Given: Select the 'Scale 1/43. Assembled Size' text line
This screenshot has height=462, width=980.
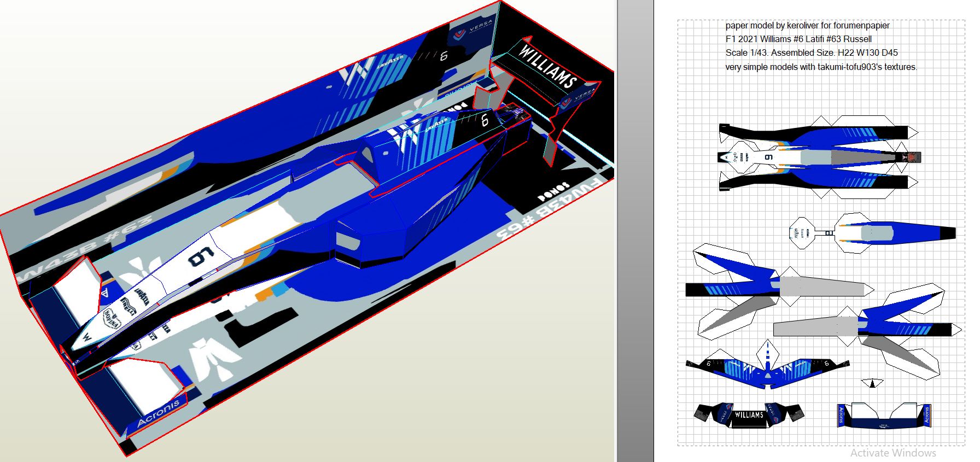Looking at the screenshot, I should pos(811,53).
